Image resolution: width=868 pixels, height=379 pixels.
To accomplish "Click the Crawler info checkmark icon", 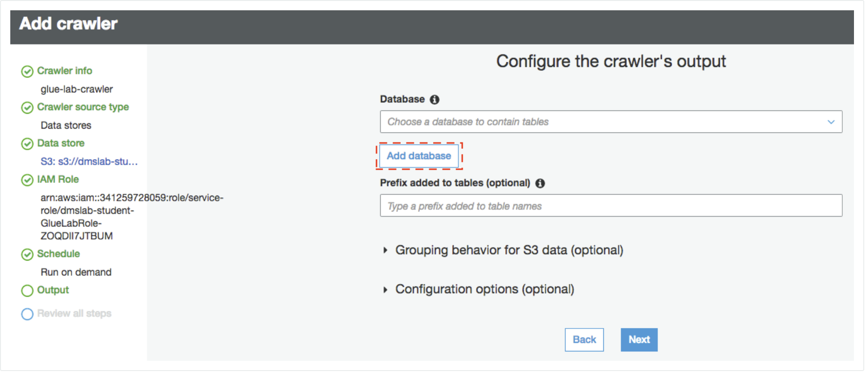I will click(27, 72).
